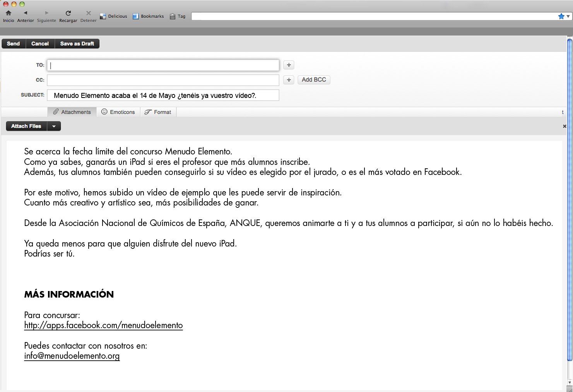Open the apps.facebook.com/menudoelemento link

tap(103, 325)
